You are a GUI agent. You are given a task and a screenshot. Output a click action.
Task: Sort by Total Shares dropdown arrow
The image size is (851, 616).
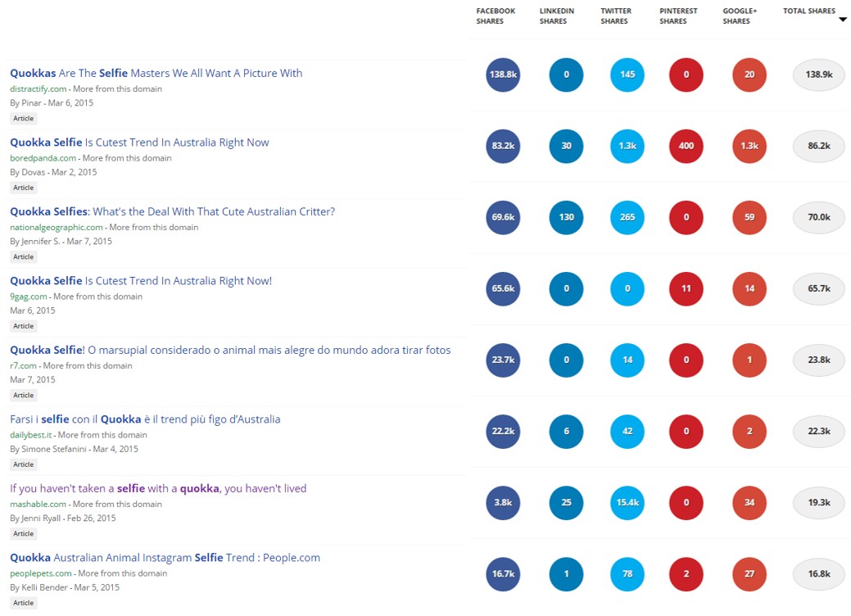(x=842, y=20)
